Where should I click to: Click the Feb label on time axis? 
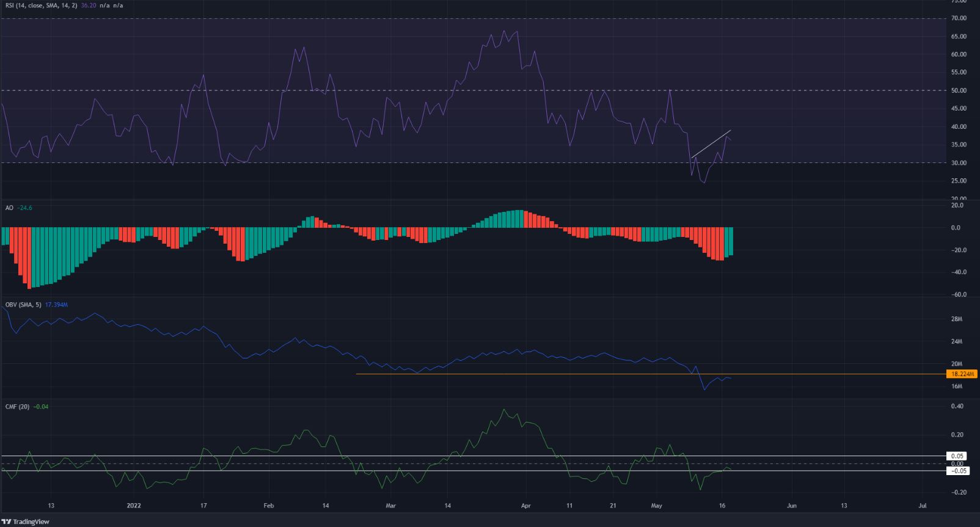pos(268,506)
